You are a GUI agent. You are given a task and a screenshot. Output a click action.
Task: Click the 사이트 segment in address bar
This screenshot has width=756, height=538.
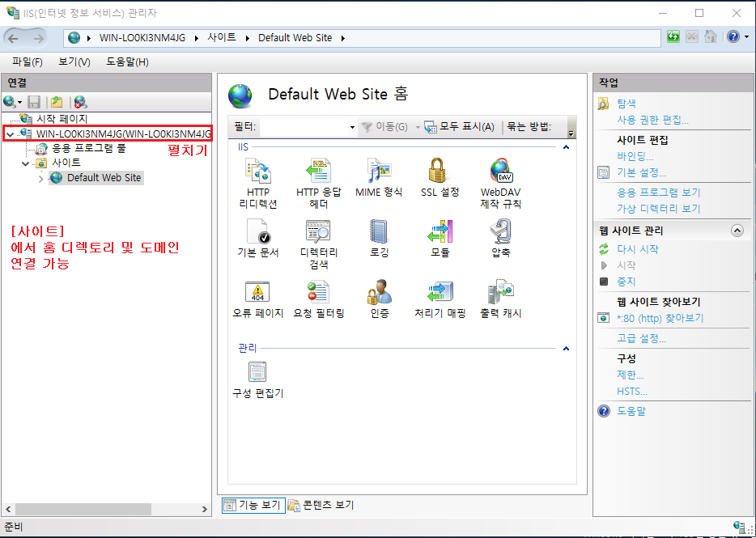click(221, 37)
